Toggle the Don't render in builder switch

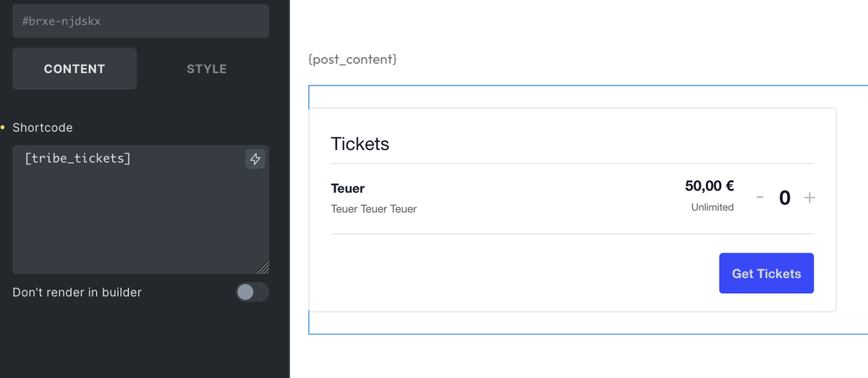pos(252,292)
